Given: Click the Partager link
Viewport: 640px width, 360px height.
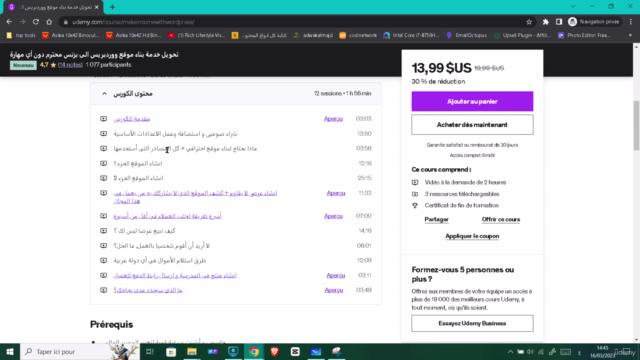Looking at the screenshot, I should coord(436,220).
